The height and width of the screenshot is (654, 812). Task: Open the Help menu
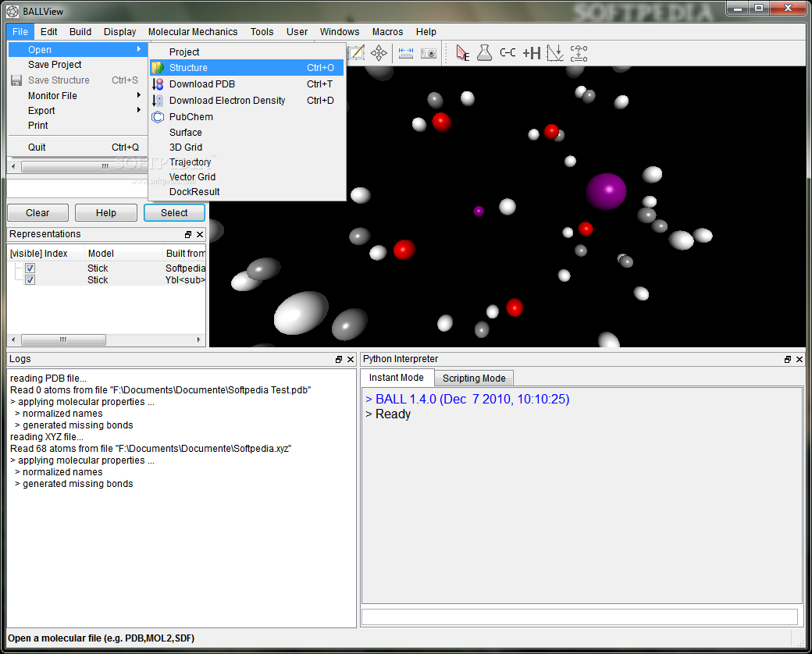[x=426, y=31]
